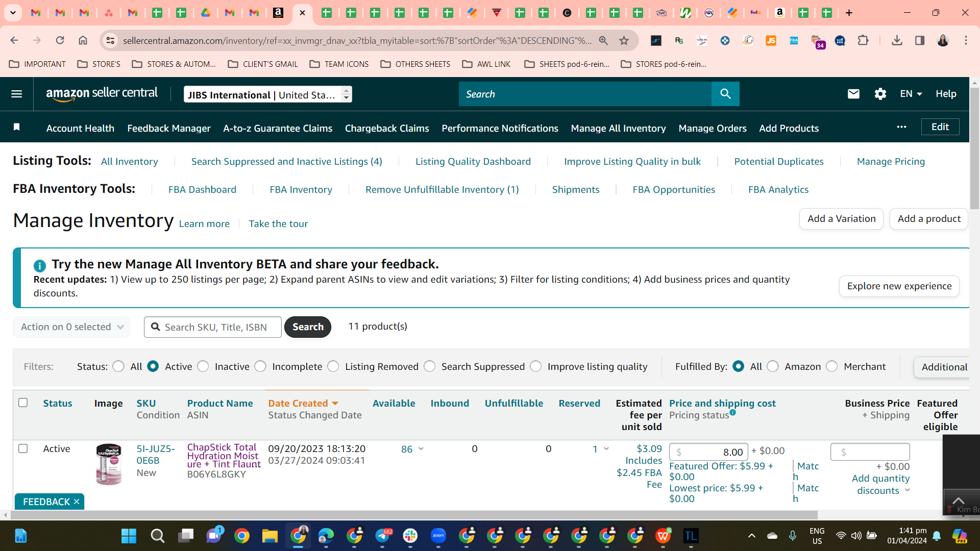Select Fulfilled By Merchant radio
This screenshot has width=980, height=551.
pyautogui.click(x=832, y=366)
